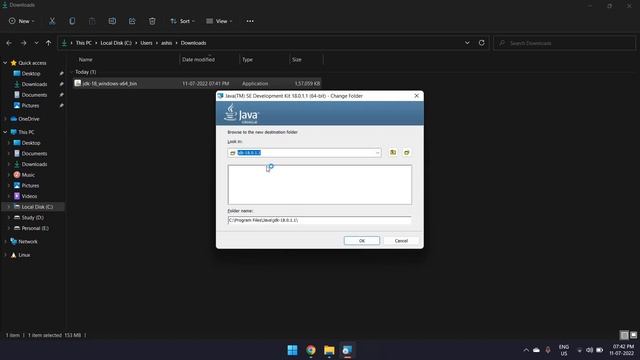Select Study (D:) drive
This screenshot has height=360, width=640.
[32, 218]
